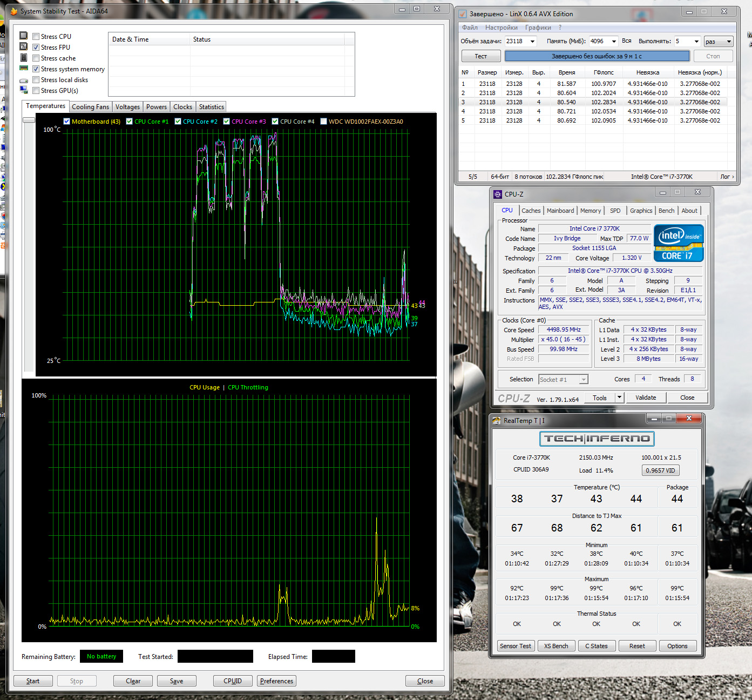Click the RAM module icon beside Stress system memory
752x700 pixels.
[24, 68]
